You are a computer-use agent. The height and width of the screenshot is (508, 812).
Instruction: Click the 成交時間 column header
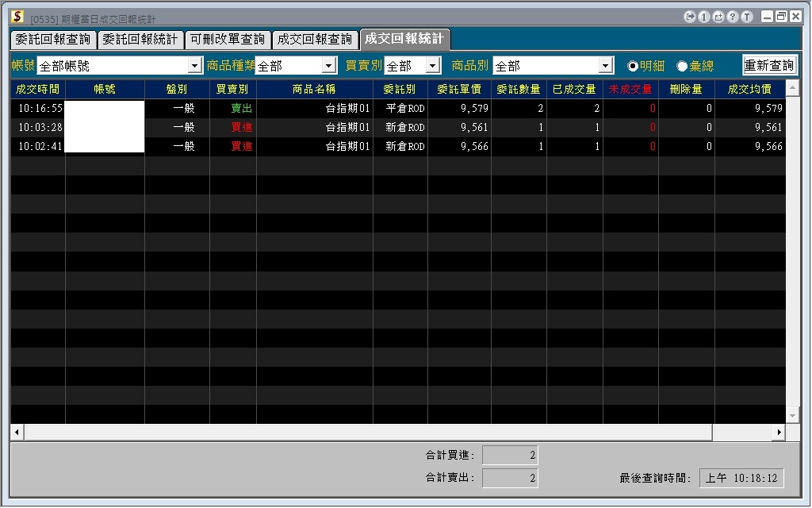[x=38, y=89]
